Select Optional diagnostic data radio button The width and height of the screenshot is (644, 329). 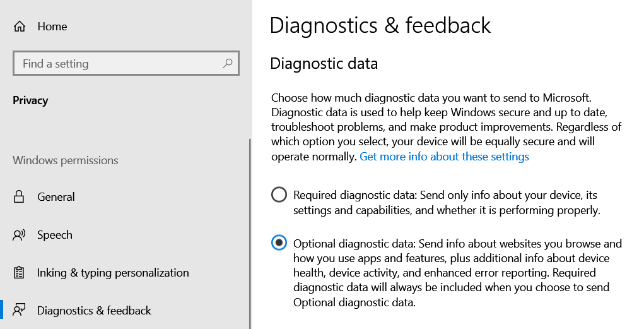279,243
